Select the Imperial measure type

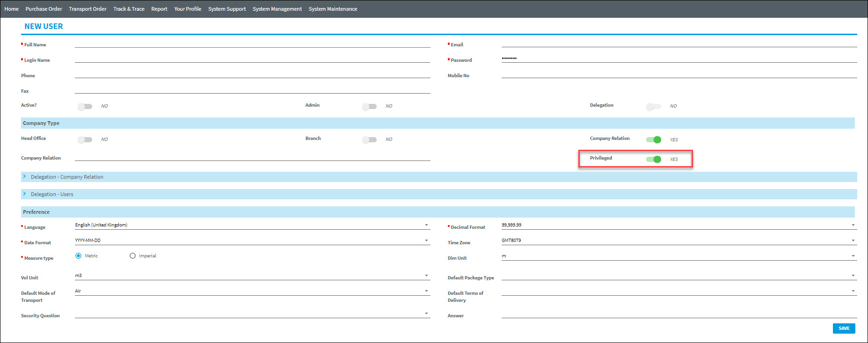tap(132, 256)
